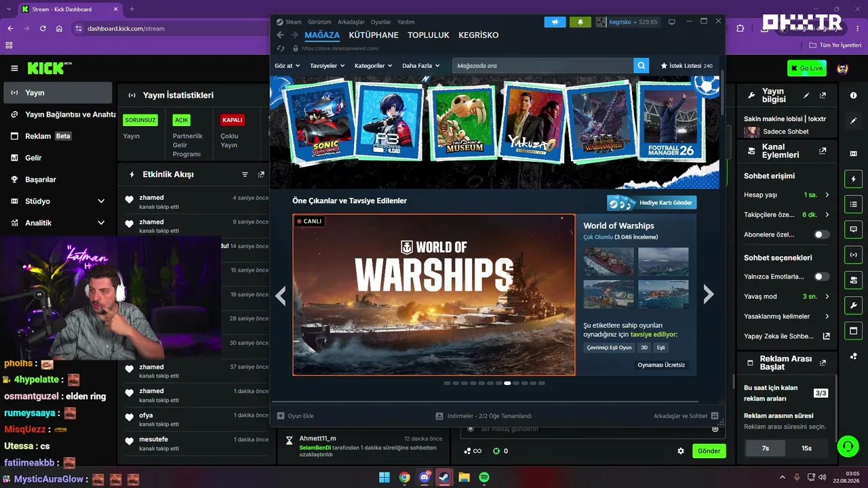Image resolution: width=868 pixels, height=488 pixels.
Task: Open Kick support headset button
Action: pyautogui.click(x=847, y=446)
